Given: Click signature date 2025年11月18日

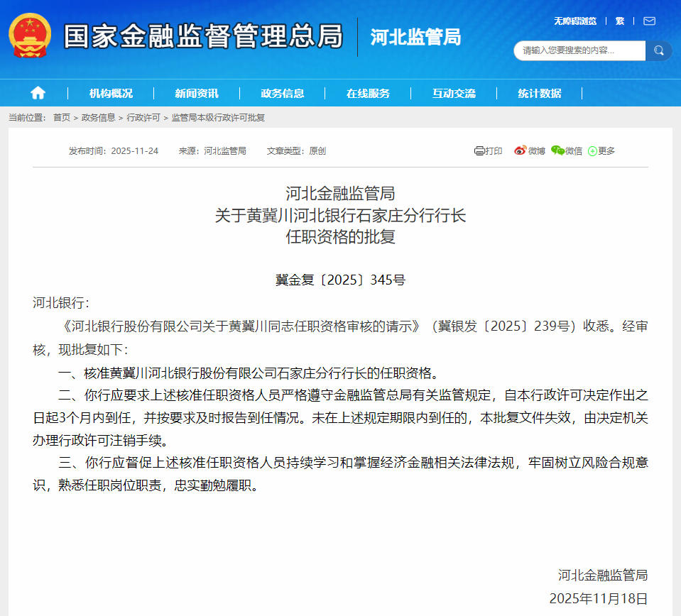Looking at the screenshot, I should coord(599,598).
